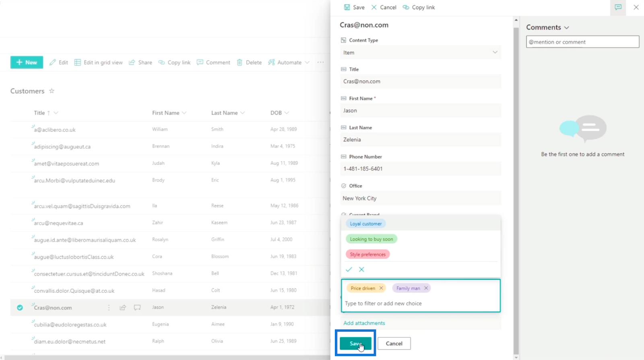Screen dimensions: 644x360
Task: Open the Content Type dropdown
Action: coord(421,53)
